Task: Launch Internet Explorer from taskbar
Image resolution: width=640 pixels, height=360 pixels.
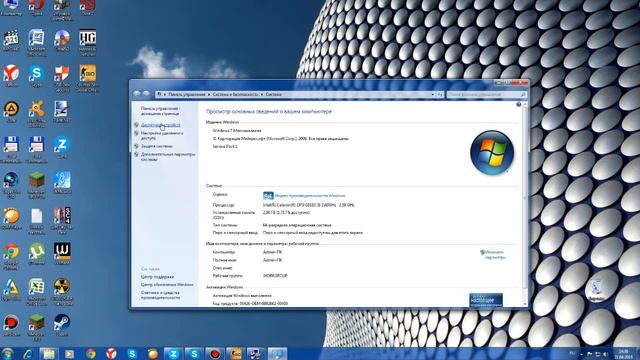Action: [x=28, y=354]
